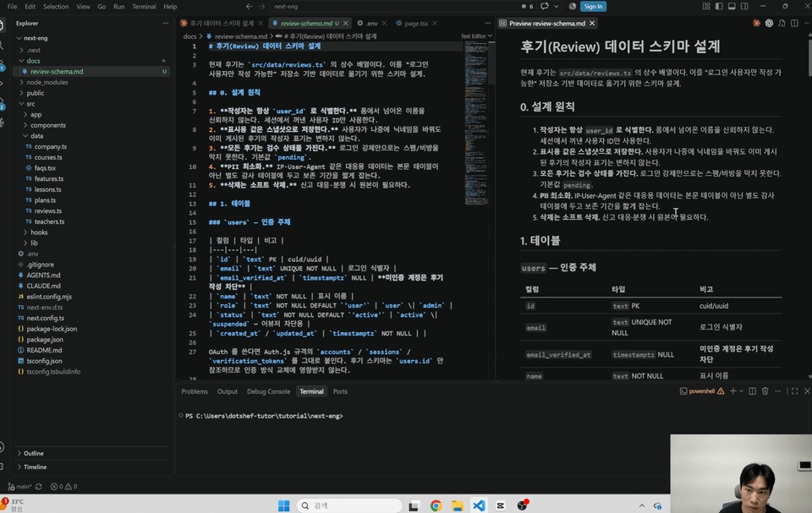Screen dimensions: 812x513
Task: Open Customize Layout in the title bar
Action: point(706,6)
